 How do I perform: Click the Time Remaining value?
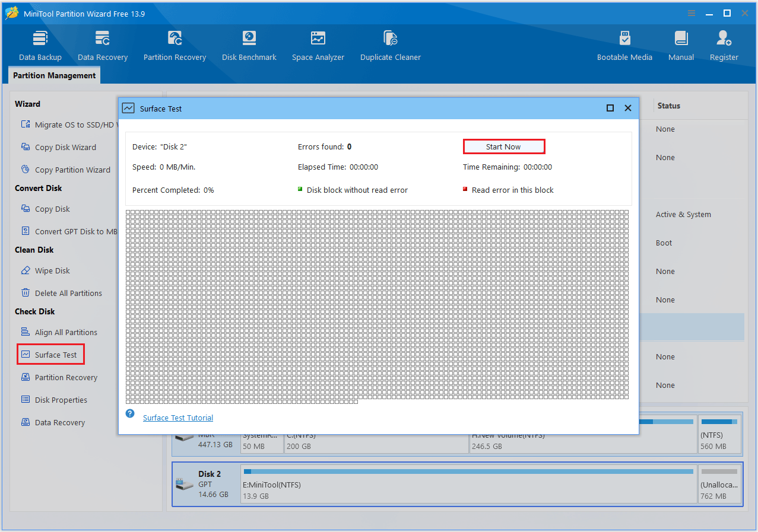[538, 167]
